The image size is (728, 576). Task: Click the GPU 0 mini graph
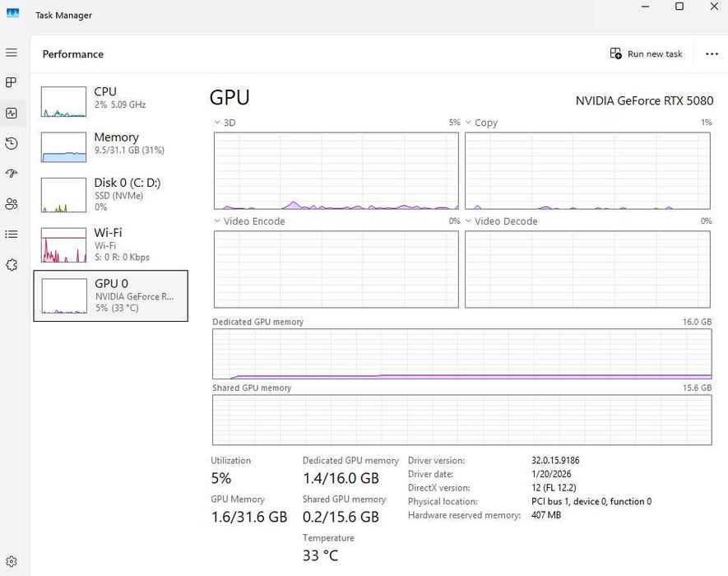tap(64, 296)
